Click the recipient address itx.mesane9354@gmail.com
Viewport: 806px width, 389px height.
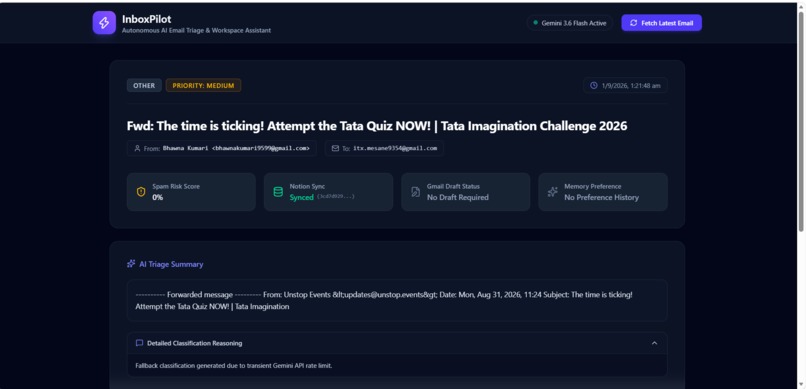(x=395, y=148)
